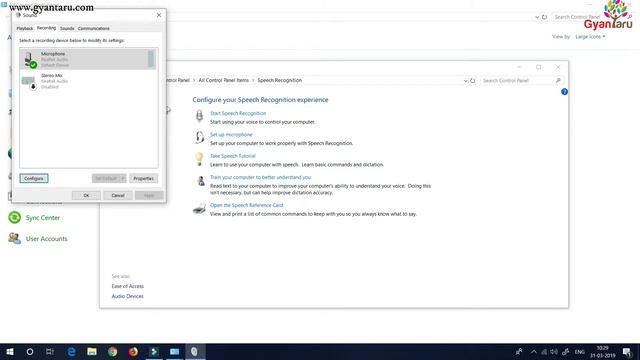Click the Sync Center icon
640x360 pixels.
[15, 218]
